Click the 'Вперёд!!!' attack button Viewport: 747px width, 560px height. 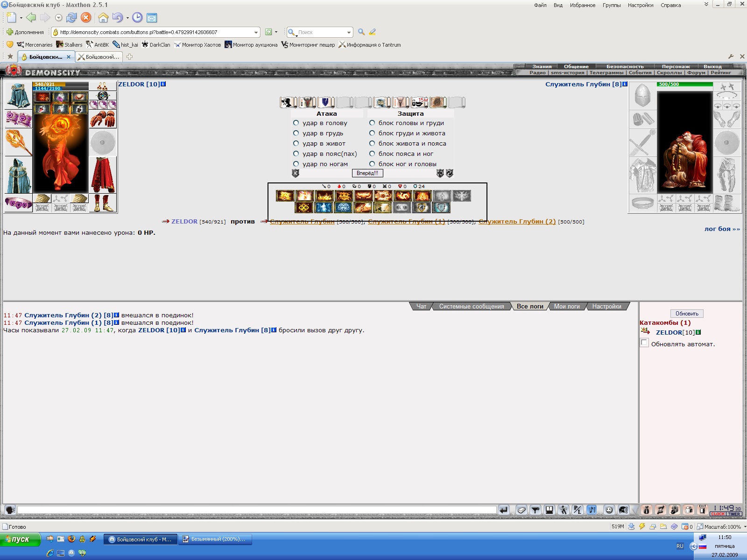point(367,173)
